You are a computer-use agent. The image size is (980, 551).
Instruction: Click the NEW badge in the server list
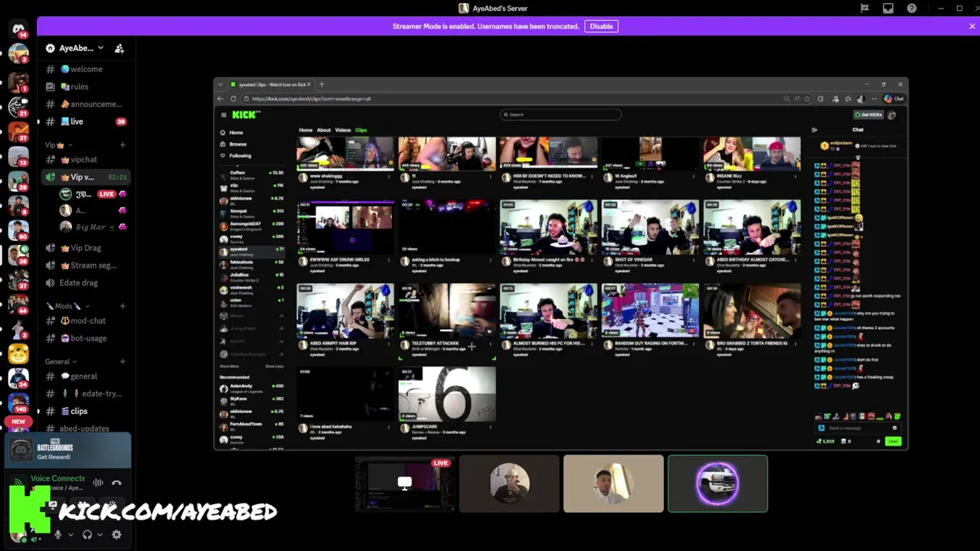click(x=18, y=422)
